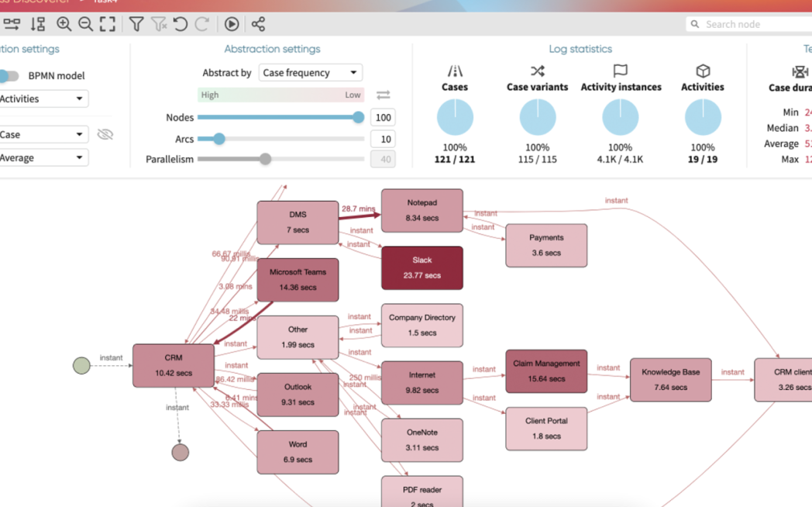Open the Abstract by Case frequency dropdown

(310, 73)
